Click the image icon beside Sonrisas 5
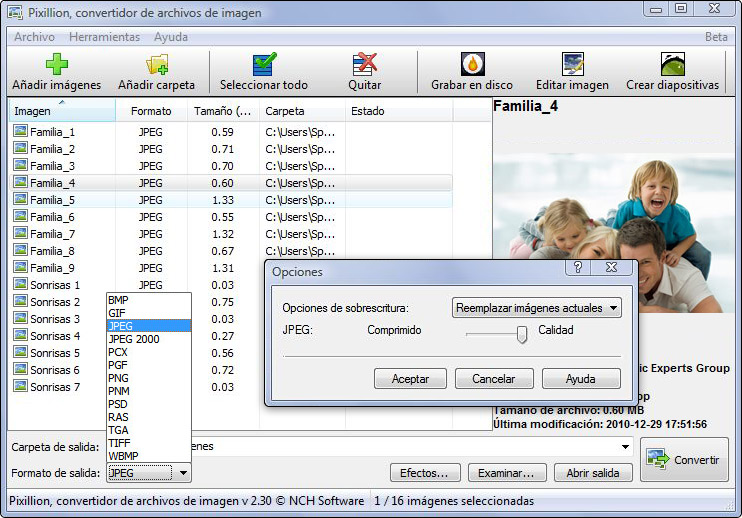 coord(20,352)
